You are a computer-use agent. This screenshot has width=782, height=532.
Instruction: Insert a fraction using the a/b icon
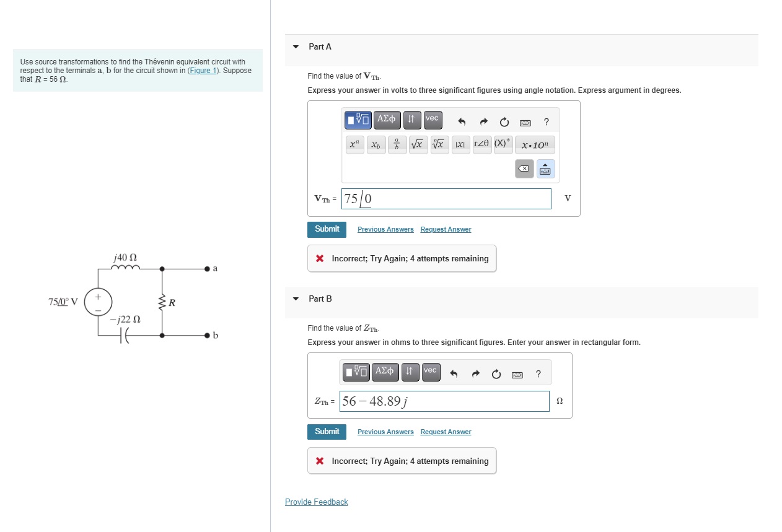397,144
